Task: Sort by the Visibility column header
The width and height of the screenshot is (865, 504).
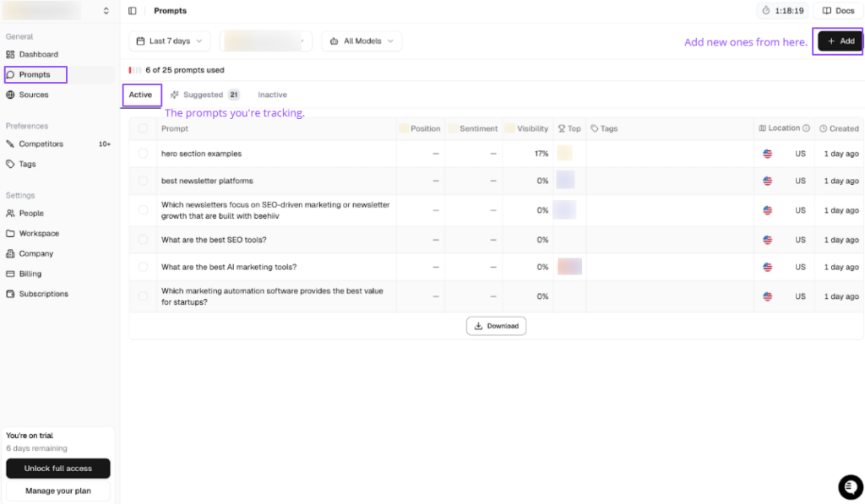Action: [532, 129]
